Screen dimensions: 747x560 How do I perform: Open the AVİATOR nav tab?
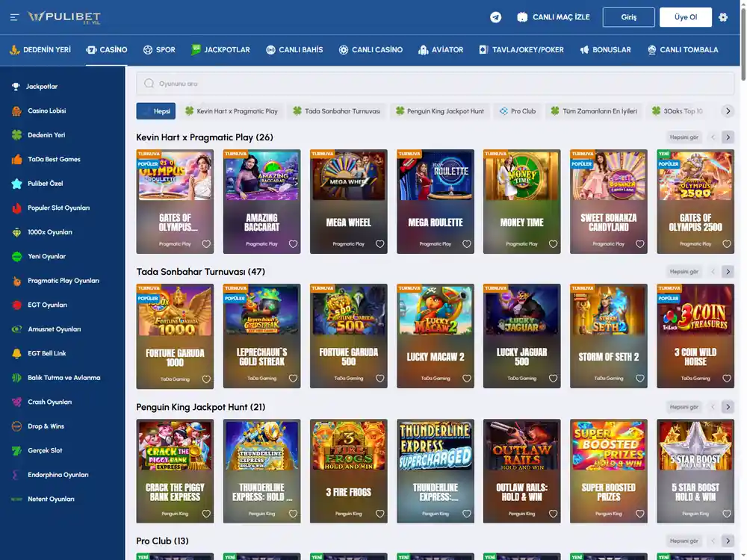point(441,49)
